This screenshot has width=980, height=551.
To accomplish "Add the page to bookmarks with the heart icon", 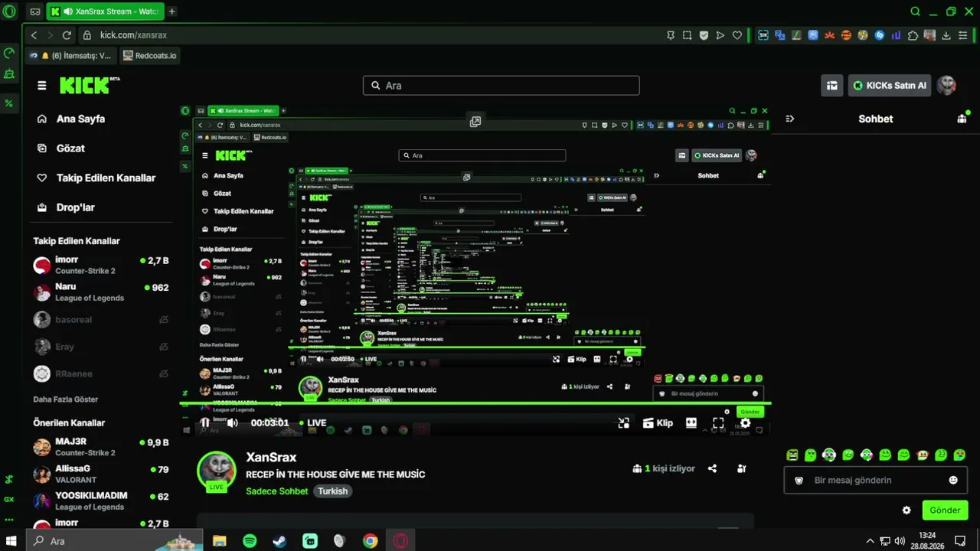I will pos(737,35).
